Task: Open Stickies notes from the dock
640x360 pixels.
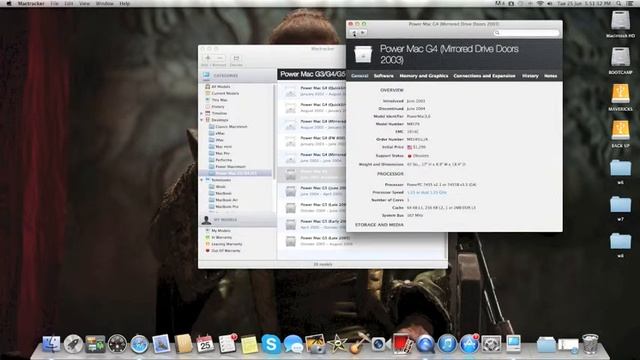Action: point(249,344)
